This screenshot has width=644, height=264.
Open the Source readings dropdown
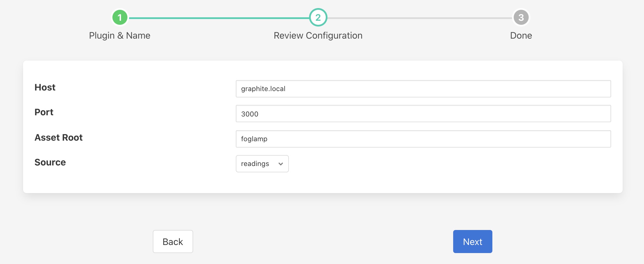coord(262,164)
